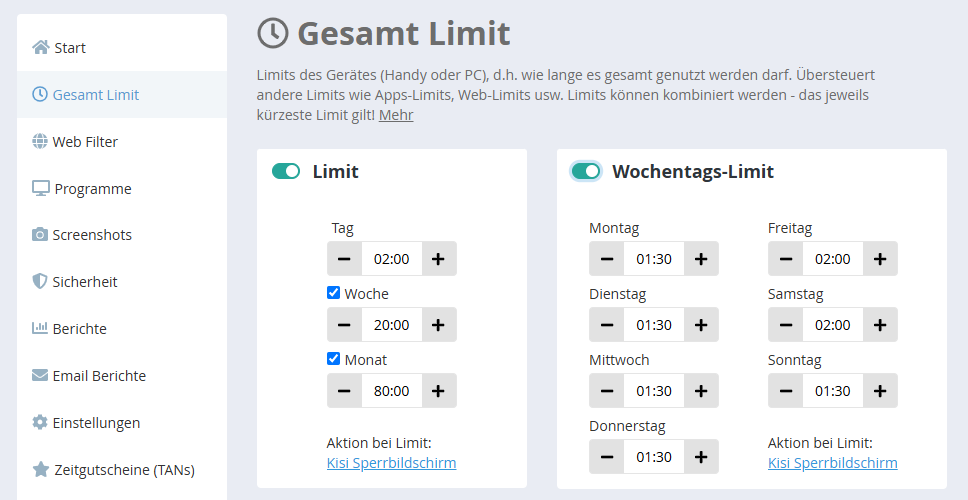Decrease Montag limit with minus button
The height and width of the screenshot is (500, 968).
click(607, 259)
